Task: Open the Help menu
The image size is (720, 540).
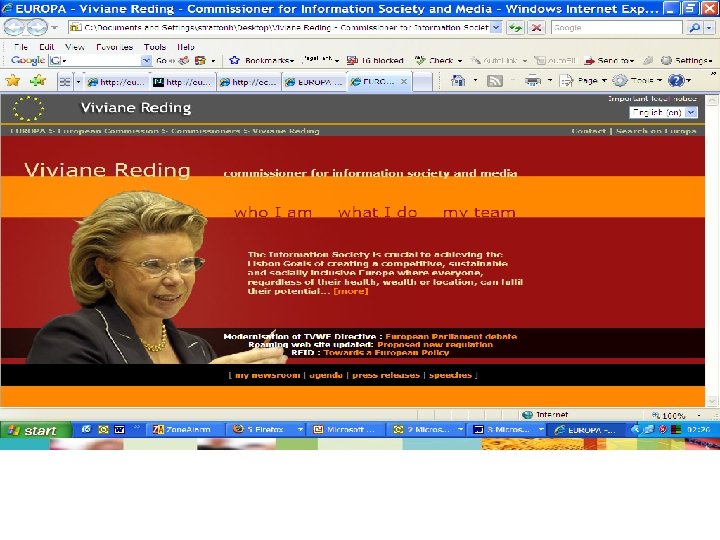Action: [x=186, y=47]
